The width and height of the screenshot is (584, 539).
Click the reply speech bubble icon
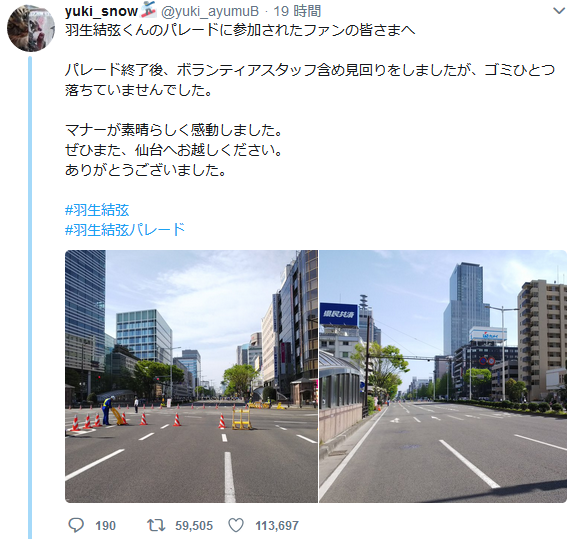pos(76,525)
